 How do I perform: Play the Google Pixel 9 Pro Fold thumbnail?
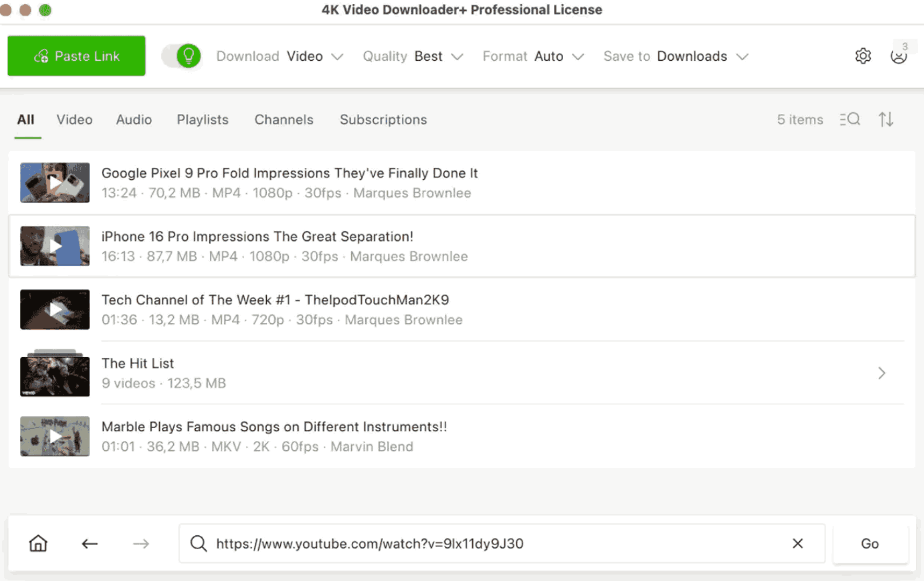pos(55,183)
